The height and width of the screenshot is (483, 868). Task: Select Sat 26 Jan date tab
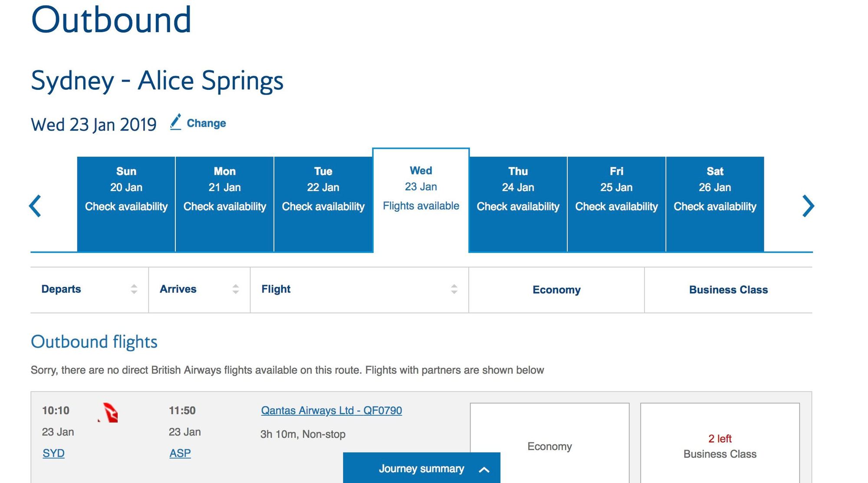tap(715, 204)
